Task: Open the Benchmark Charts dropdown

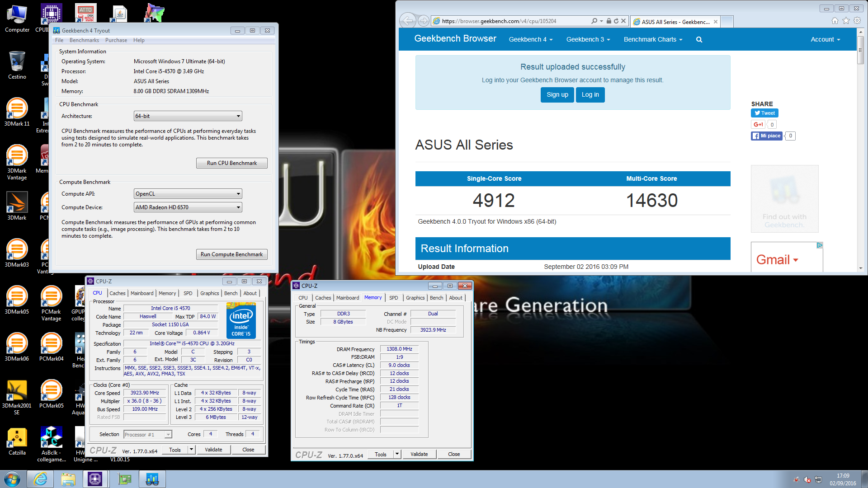Action: point(653,40)
